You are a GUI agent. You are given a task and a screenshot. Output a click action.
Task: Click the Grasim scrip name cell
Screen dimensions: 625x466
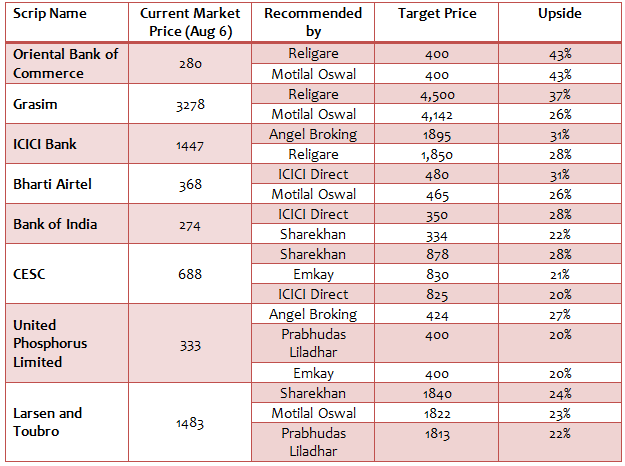(x=38, y=103)
